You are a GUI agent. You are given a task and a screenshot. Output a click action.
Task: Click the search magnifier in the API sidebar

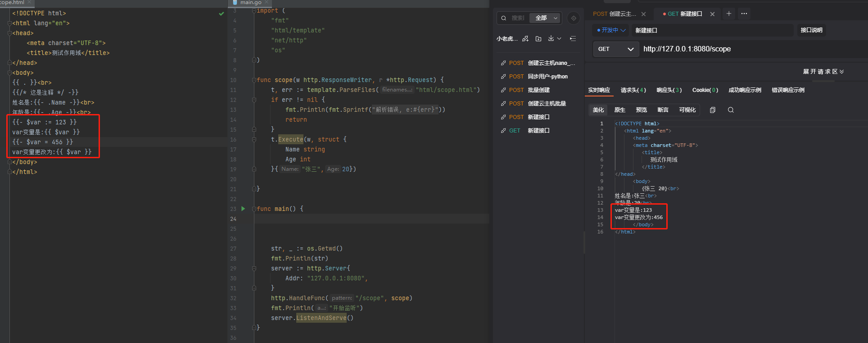504,18
